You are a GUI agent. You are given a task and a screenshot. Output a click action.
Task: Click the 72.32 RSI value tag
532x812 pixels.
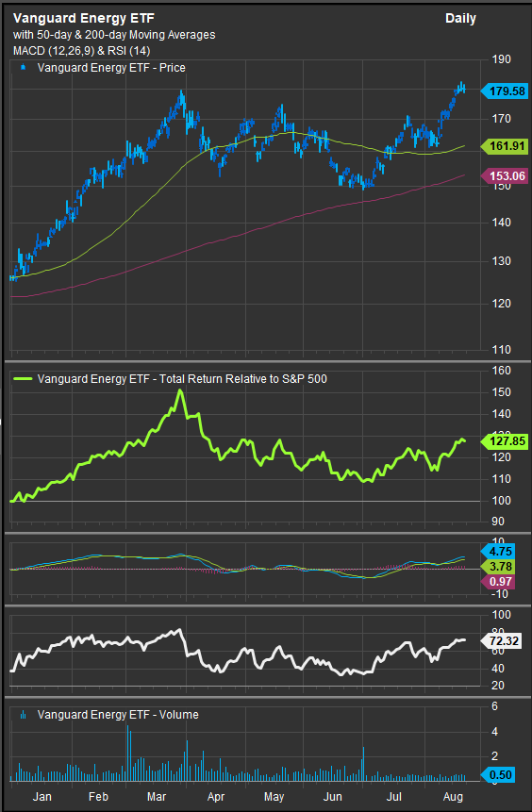(501, 641)
